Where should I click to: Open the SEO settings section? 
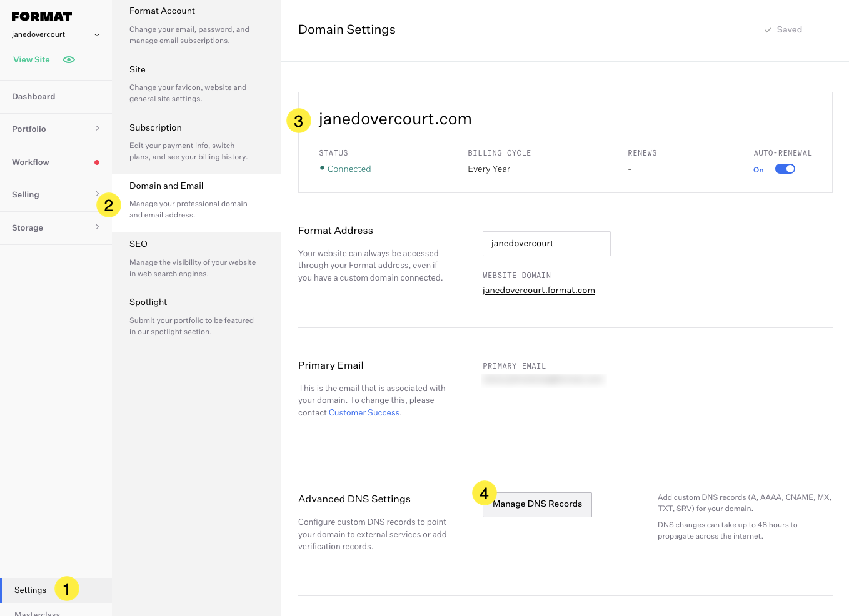coord(196,258)
